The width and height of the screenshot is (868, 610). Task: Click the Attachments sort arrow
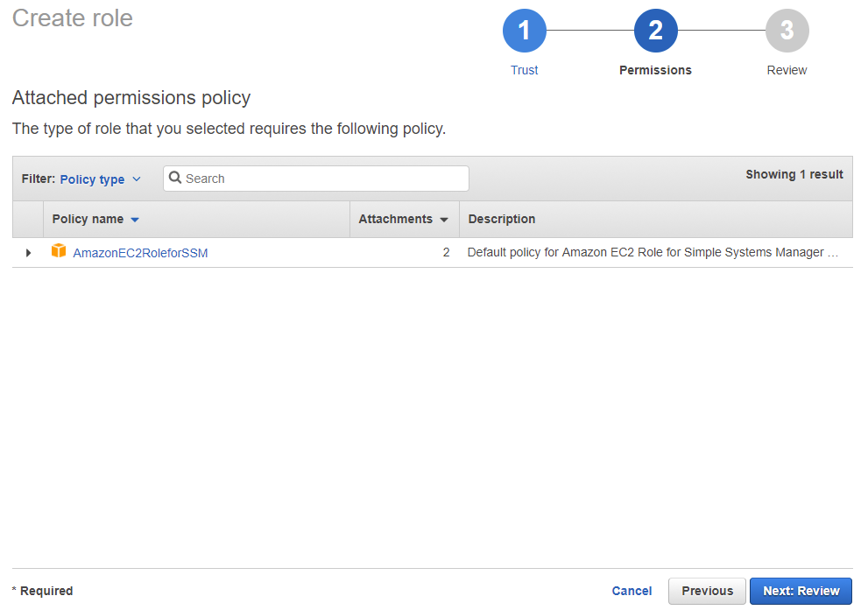[444, 220]
